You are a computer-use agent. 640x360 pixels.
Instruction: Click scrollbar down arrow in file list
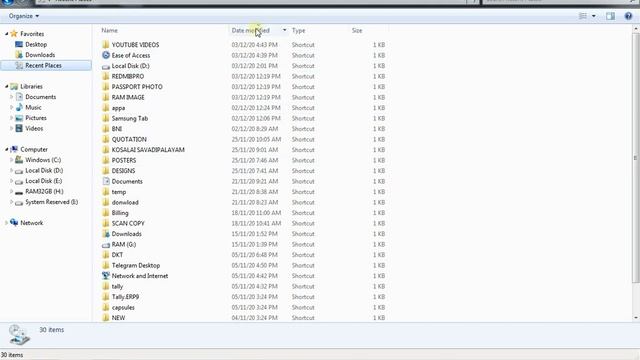[636, 318]
